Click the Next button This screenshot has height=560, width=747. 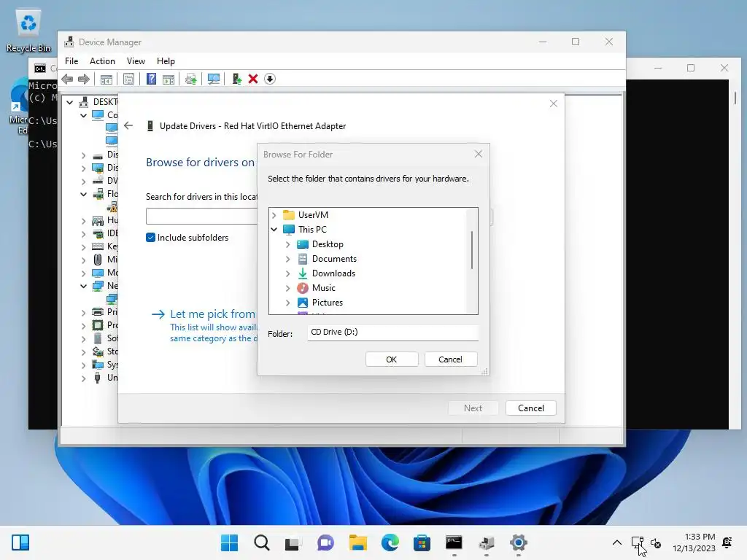[x=473, y=408]
